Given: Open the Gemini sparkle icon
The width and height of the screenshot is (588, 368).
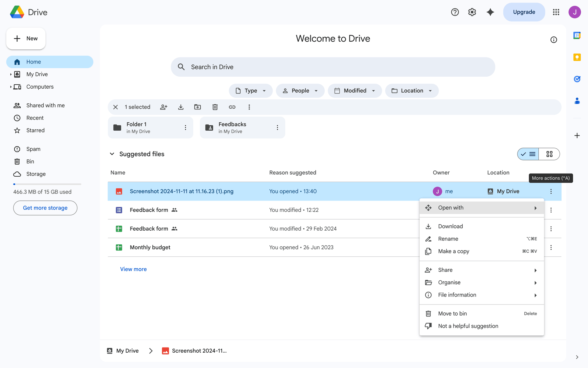Looking at the screenshot, I should (x=490, y=12).
